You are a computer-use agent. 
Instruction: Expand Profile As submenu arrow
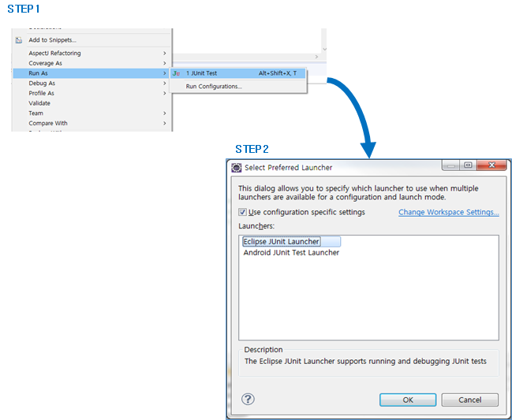click(x=165, y=93)
